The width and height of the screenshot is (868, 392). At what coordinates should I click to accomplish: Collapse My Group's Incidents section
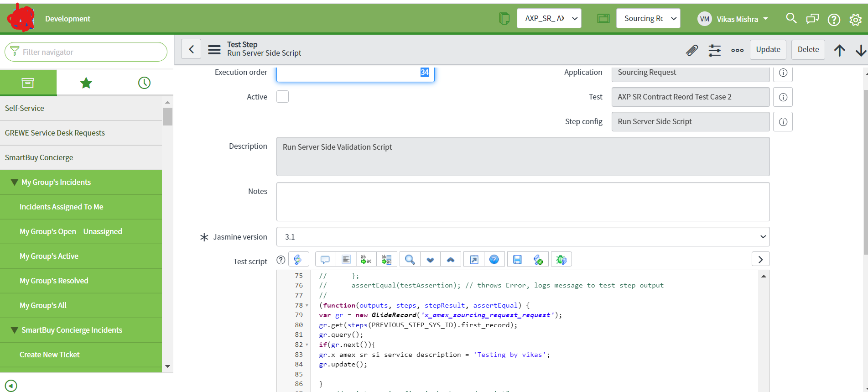(x=14, y=182)
